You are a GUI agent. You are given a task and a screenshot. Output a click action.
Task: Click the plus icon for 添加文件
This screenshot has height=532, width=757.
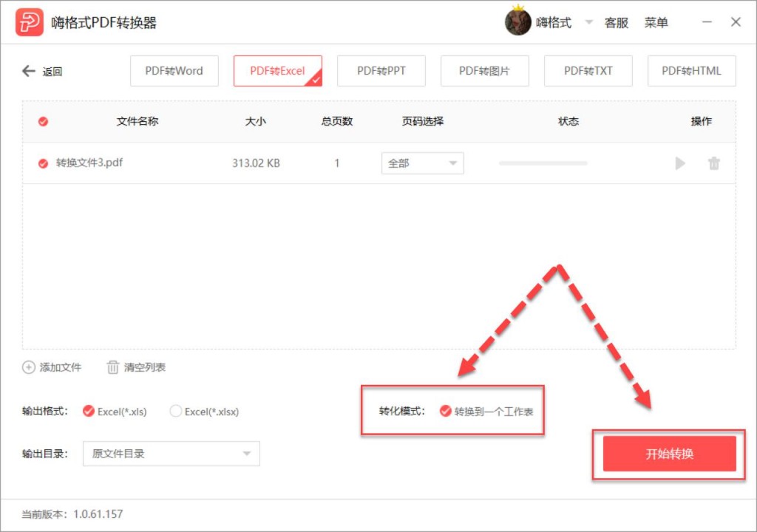29,367
